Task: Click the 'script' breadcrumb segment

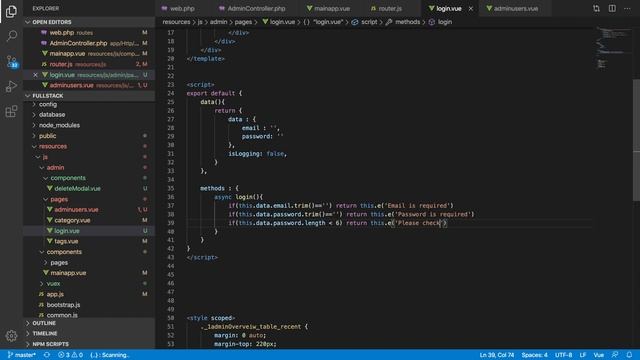Action: (369, 22)
